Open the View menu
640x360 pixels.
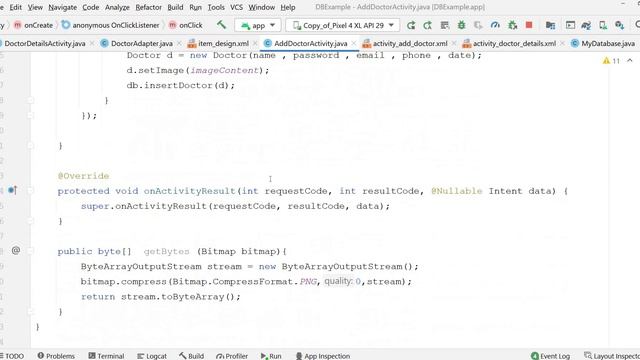pyautogui.click(x=35, y=7)
